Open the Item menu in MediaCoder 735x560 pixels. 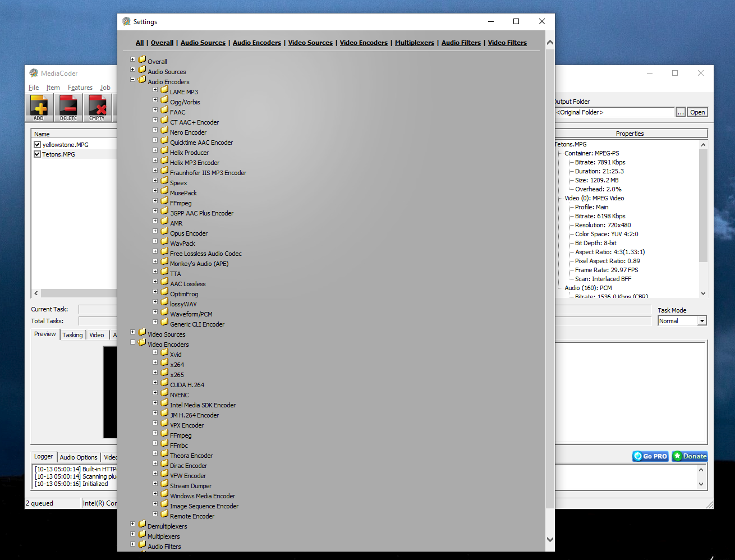click(53, 88)
